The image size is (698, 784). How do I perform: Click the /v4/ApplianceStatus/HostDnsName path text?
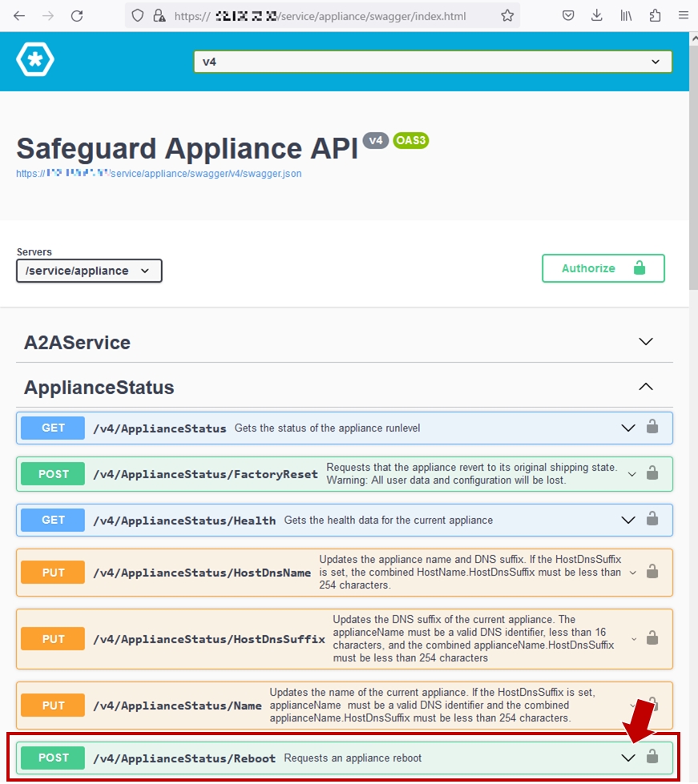(x=202, y=573)
